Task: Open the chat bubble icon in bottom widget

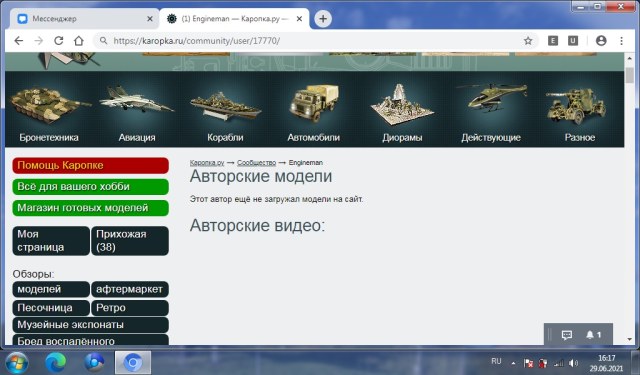Action: click(x=567, y=335)
